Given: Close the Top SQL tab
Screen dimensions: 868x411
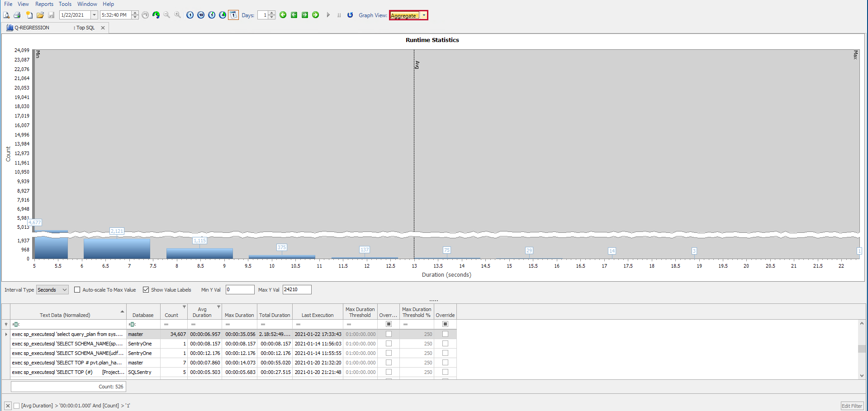Looking at the screenshot, I should coord(103,28).
